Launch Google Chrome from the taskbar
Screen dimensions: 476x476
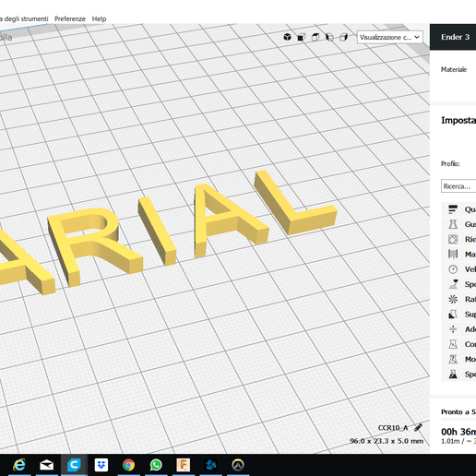[128, 465]
